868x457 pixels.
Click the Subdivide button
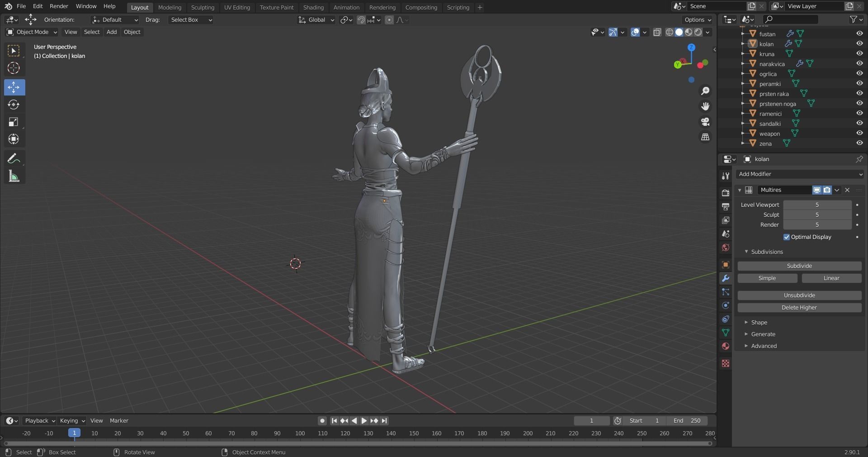[x=799, y=266]
